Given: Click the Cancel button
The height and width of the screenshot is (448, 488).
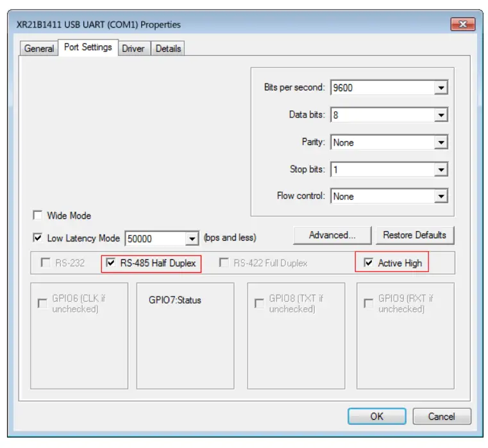Looking at the screenshot, I should [442, 416].
